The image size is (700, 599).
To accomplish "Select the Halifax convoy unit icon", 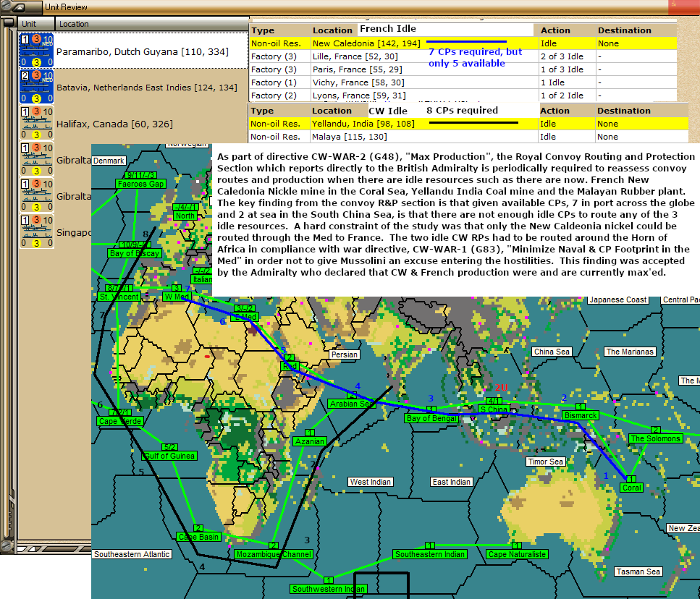I will [37, 123].
